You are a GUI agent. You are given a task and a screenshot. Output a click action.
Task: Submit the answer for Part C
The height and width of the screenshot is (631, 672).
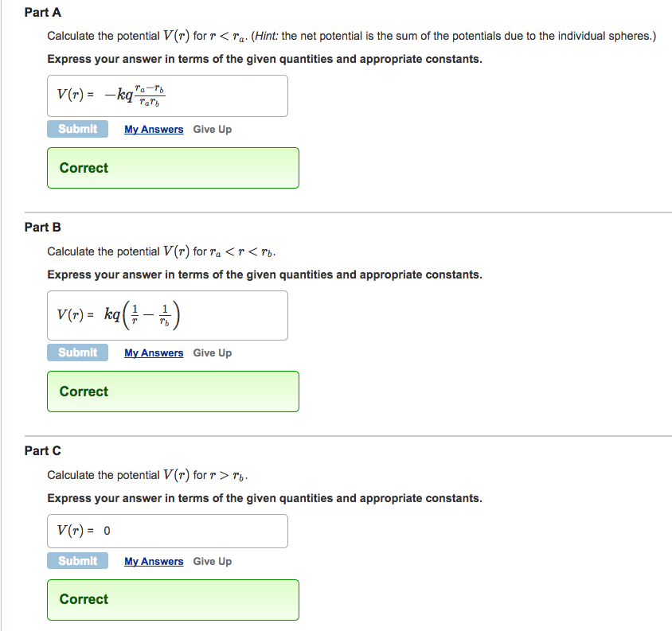click(77, 561)
